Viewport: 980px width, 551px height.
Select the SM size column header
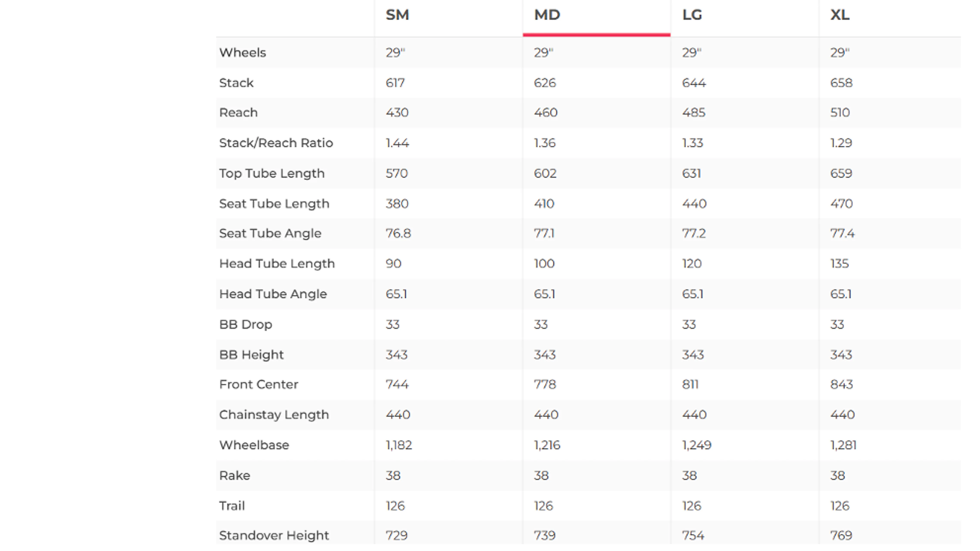[x=397, y=15]
